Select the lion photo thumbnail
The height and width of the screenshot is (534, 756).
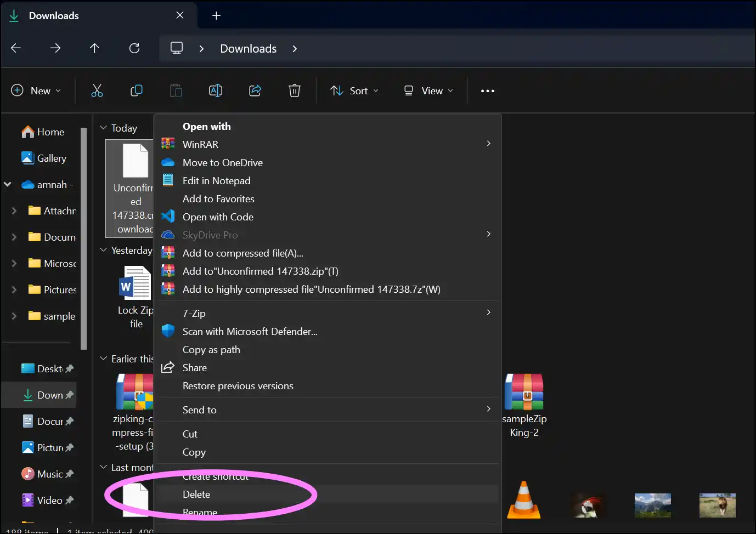point(717,505)
